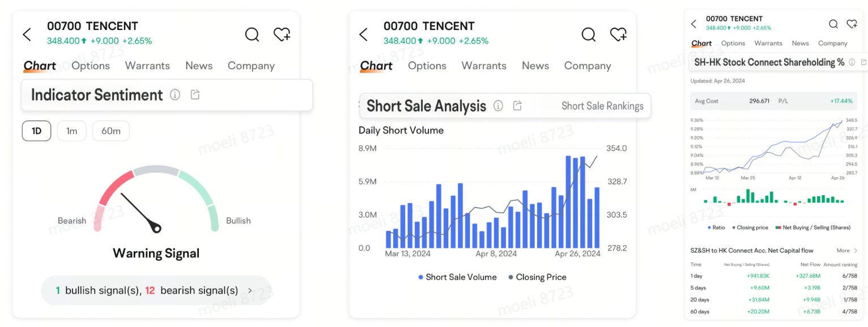Select the 60 days net flow row
The width and height of the screenshot is (868, 327).
tap(774, 312)
